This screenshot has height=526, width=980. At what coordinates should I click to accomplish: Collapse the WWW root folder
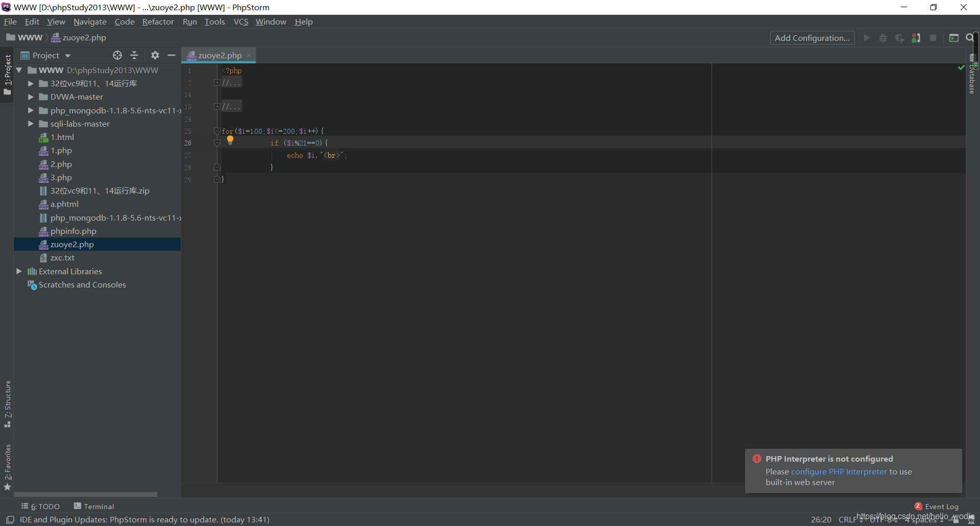[19, 70]
